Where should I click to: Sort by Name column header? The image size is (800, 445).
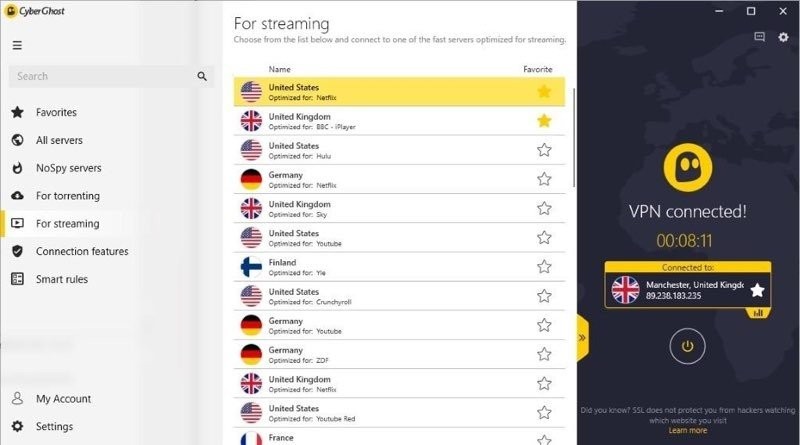coord(280,69)
